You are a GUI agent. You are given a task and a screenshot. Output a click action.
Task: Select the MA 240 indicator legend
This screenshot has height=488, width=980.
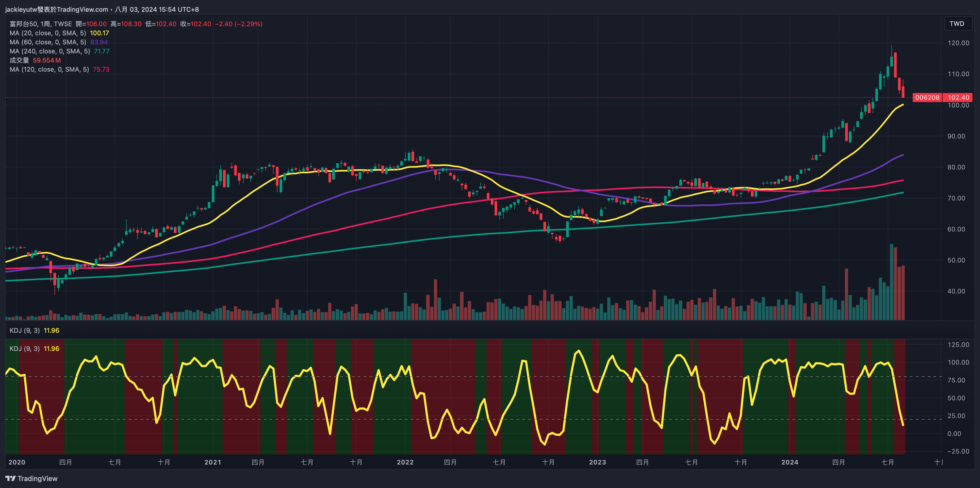(x=49, y=51)
